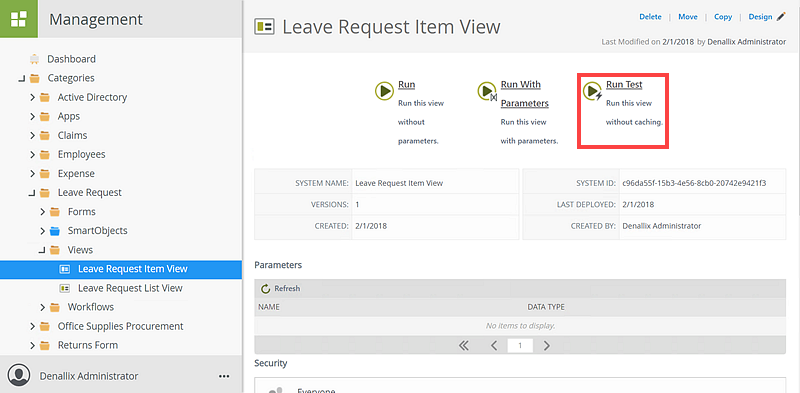Click the Copy link
The width and height of the screenshot is (800, 393).
pos(723,17)
